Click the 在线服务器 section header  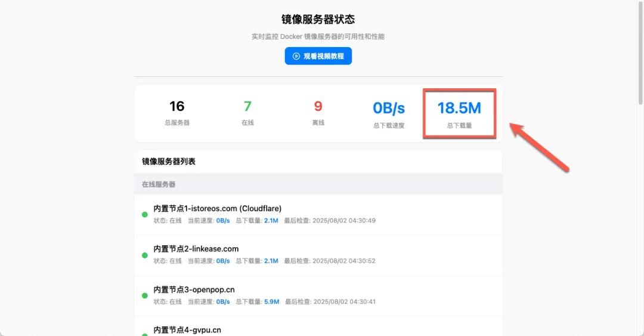(x=318, y=184)
